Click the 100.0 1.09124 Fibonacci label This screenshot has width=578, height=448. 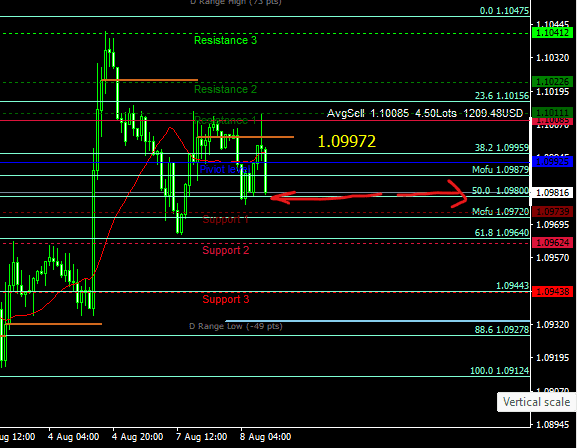pyautogui.click(x=500, y=371)
